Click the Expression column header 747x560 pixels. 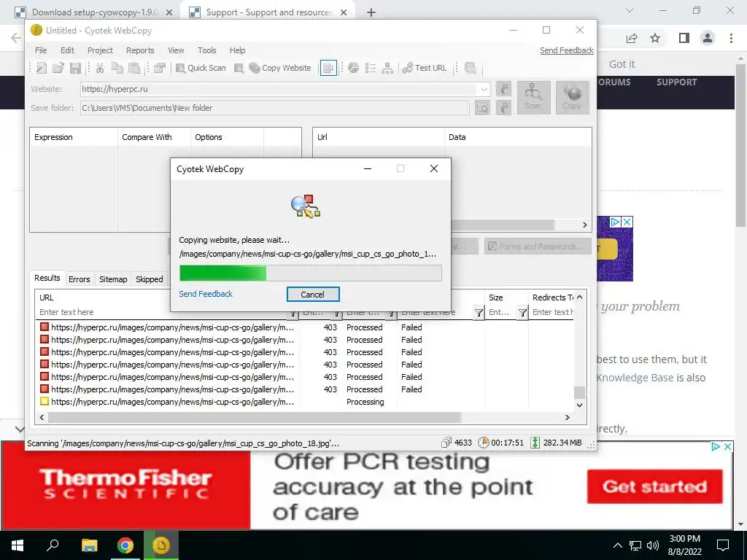point(74,137)
